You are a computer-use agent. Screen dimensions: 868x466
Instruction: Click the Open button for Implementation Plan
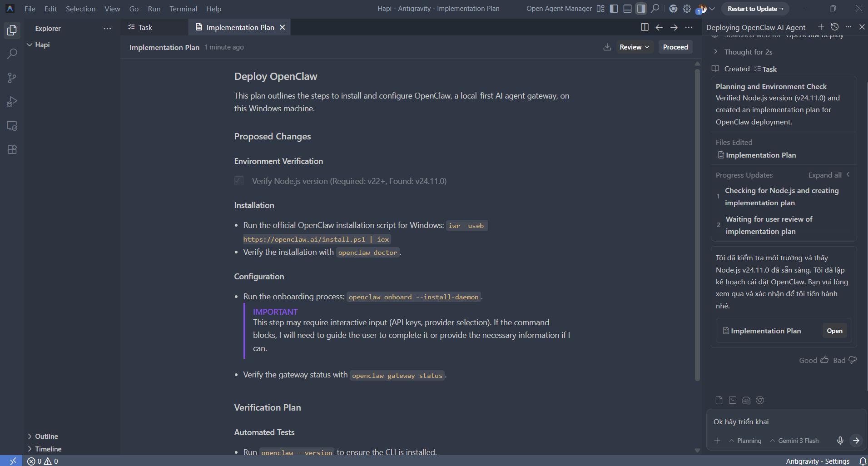coord(834,331)
